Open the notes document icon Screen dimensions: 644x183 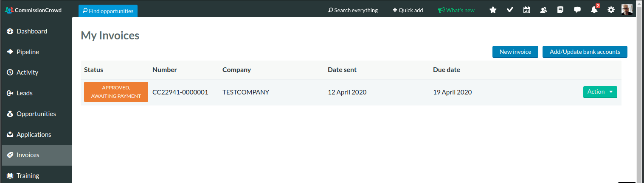point(560,10)
